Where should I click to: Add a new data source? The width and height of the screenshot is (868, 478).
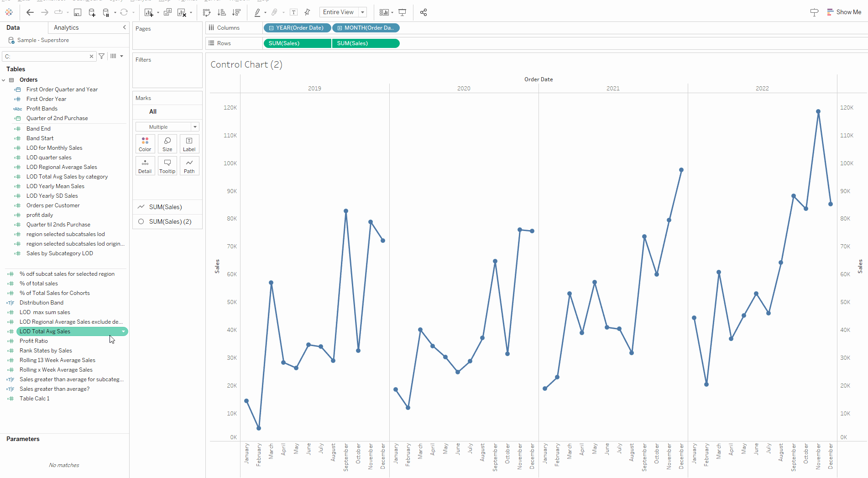[x=92, y=12]
